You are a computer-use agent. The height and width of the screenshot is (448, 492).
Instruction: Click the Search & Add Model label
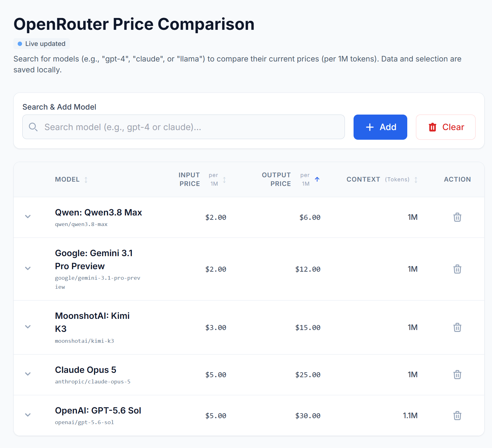tap(59, 107)
